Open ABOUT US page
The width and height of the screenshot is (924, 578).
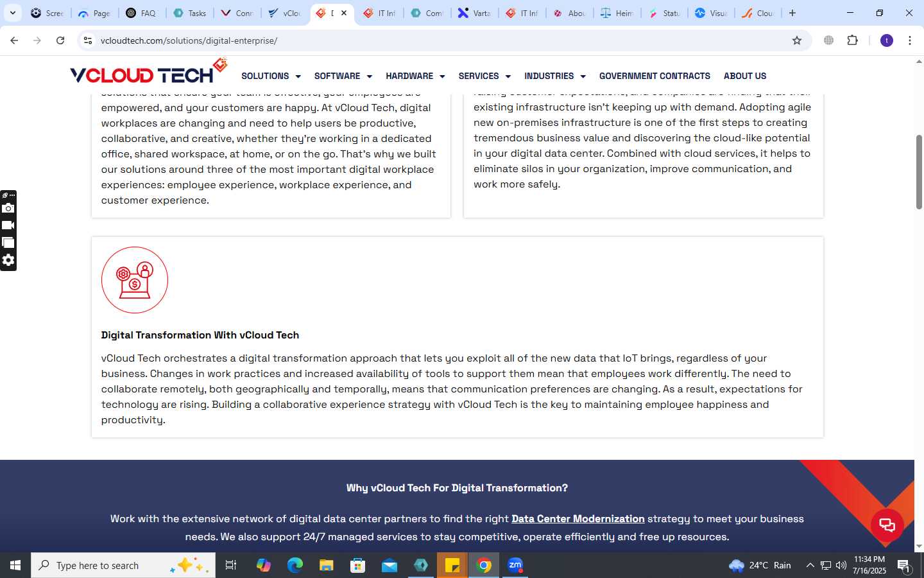pos(745,76)
